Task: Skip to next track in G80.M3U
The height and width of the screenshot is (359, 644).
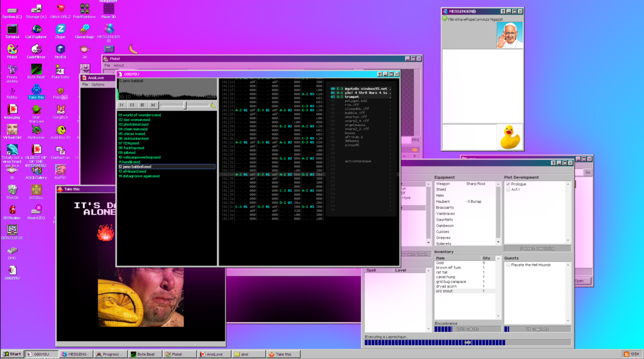Action: click(x=153, y=105)
